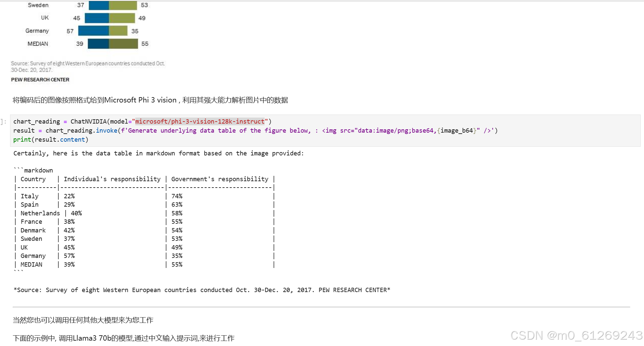The height and width of the screenshot is (346, 644).
Task: Click the "54%" cell in the Denmark row
Action: (x=177, y=230)
